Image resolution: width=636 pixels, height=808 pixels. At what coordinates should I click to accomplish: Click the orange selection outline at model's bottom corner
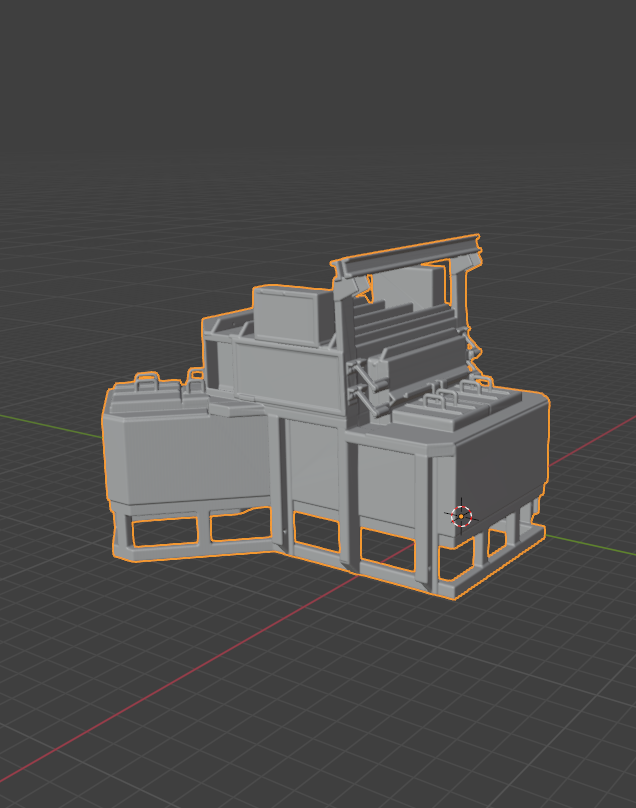point(453,598)
